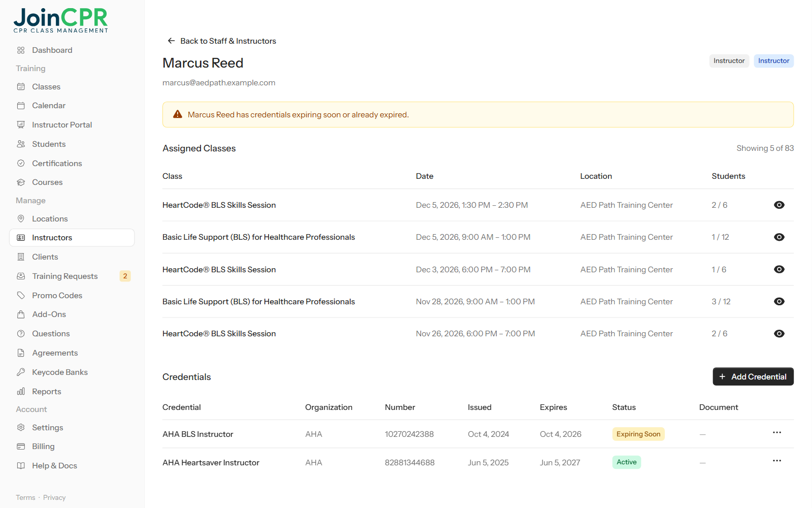The image size is (812, 508).
Task: Open Students section
Action: [x=72, y=144]
